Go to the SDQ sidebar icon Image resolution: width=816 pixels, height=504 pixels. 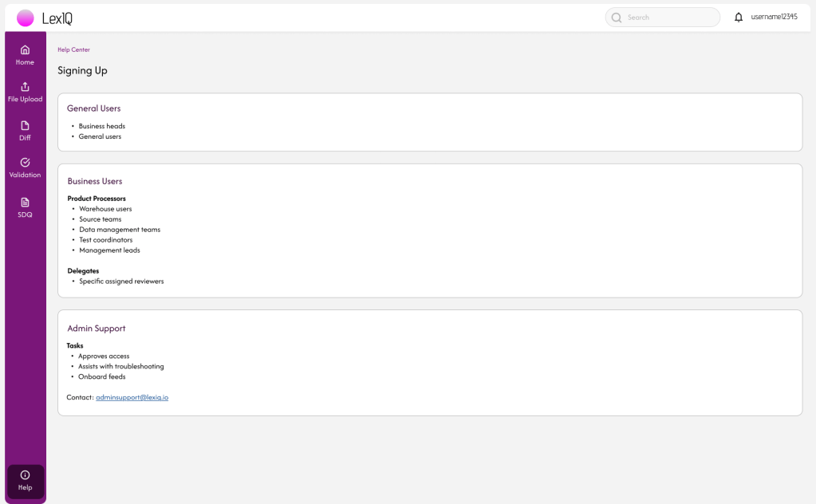pos(25,203)
